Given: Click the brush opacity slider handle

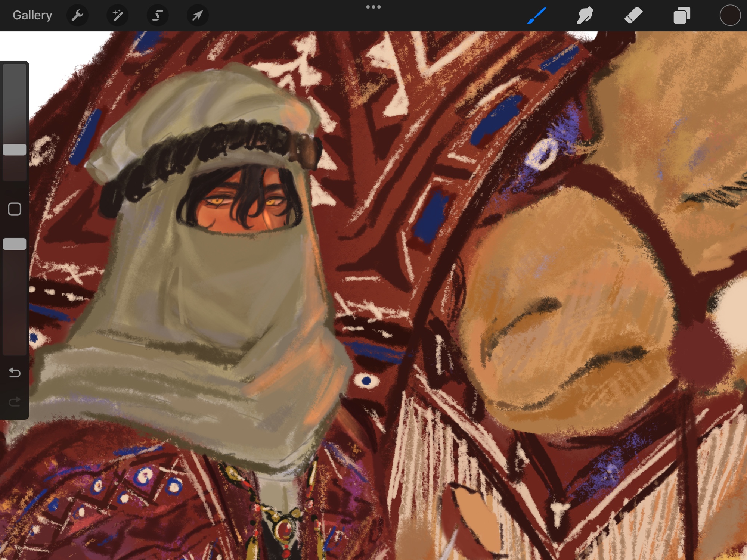Looking at the screenshot, I should pos(15,244).
